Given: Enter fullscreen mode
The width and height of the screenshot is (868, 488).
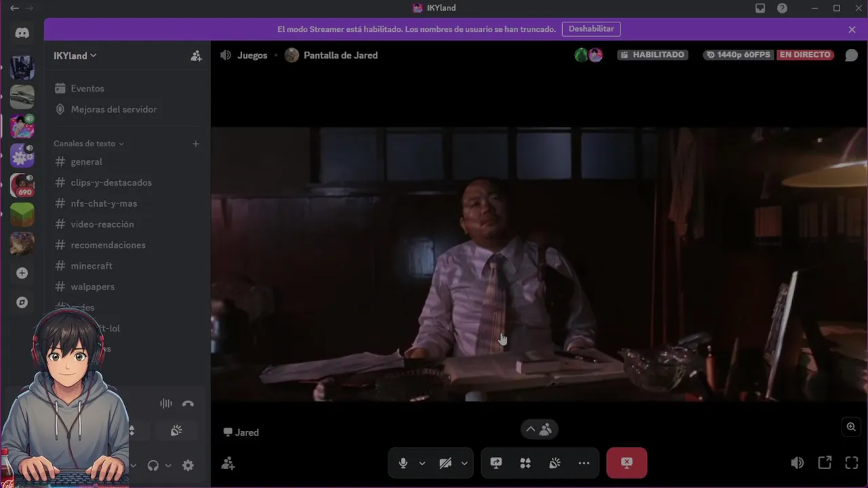Looking at the screenshot, I should (852, 463).
